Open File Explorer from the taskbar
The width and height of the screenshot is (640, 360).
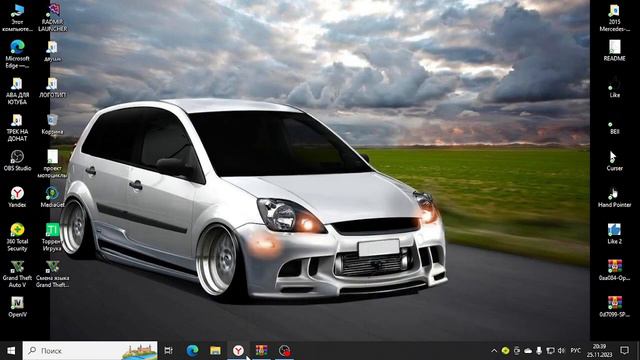[x=215, y=350]
